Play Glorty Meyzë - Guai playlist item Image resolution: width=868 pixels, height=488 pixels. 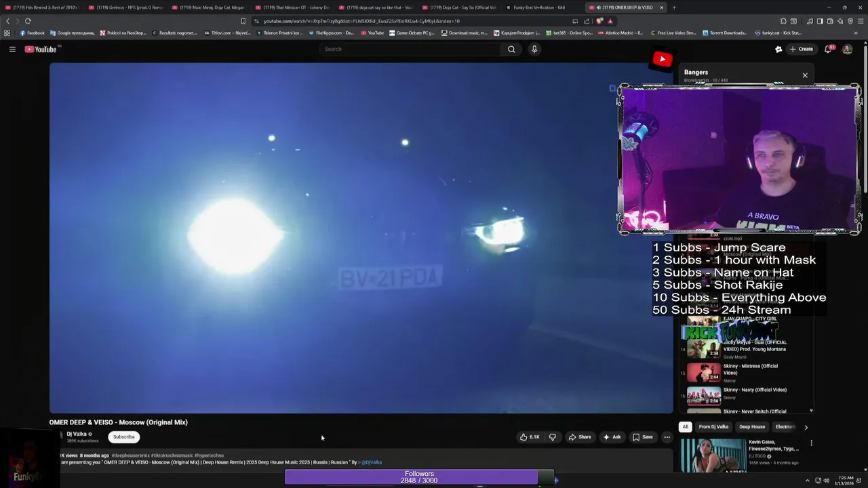(746, 348)
